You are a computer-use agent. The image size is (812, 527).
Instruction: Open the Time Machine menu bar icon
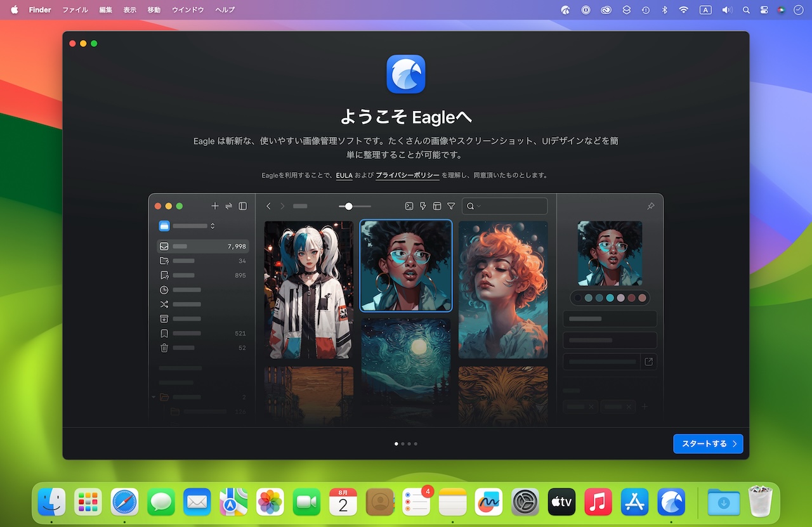[x=645, y=10]
